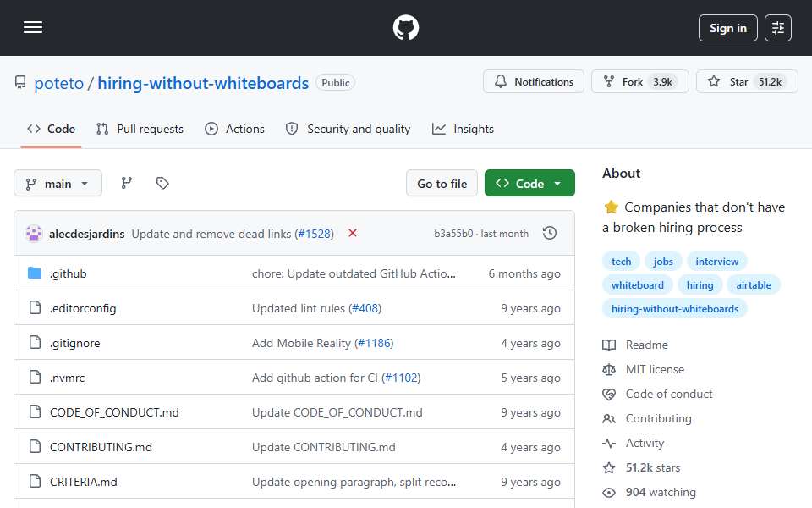
Task: Open the Readme book icon in About
Action: 609,345
